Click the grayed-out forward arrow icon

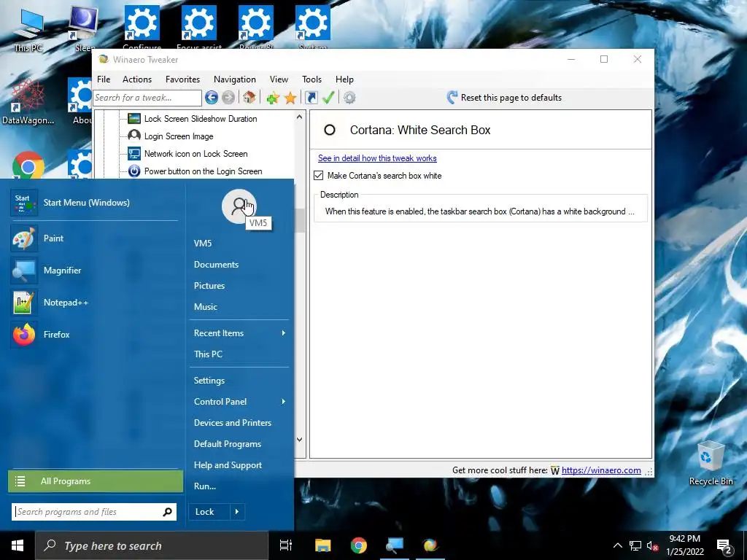pos(228,98)
